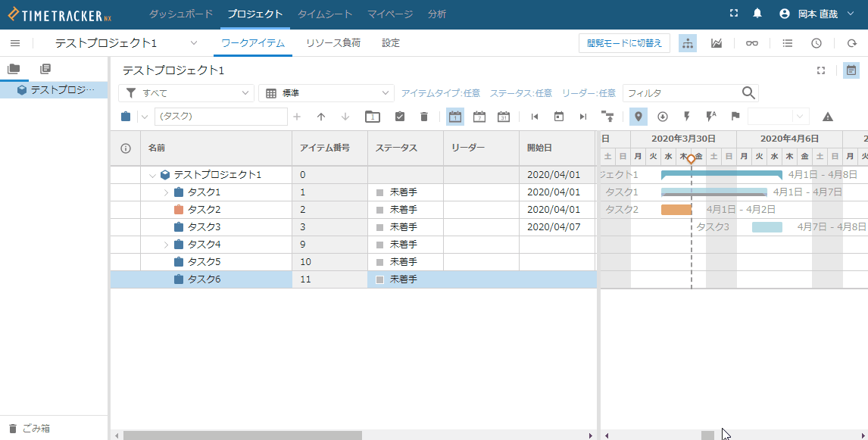Click the ステータス:任意 filter link
Image resolution: width=868 pixels, height=440 pixels.
tap(521, 93)
